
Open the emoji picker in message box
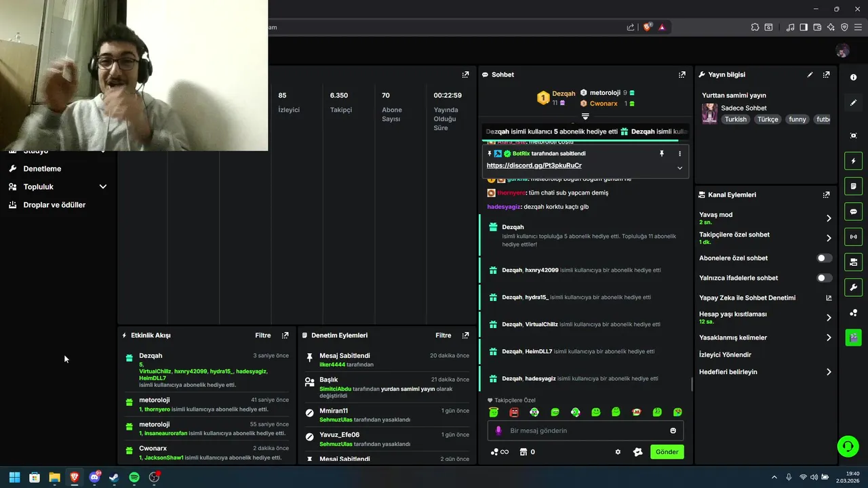point(673,430)
